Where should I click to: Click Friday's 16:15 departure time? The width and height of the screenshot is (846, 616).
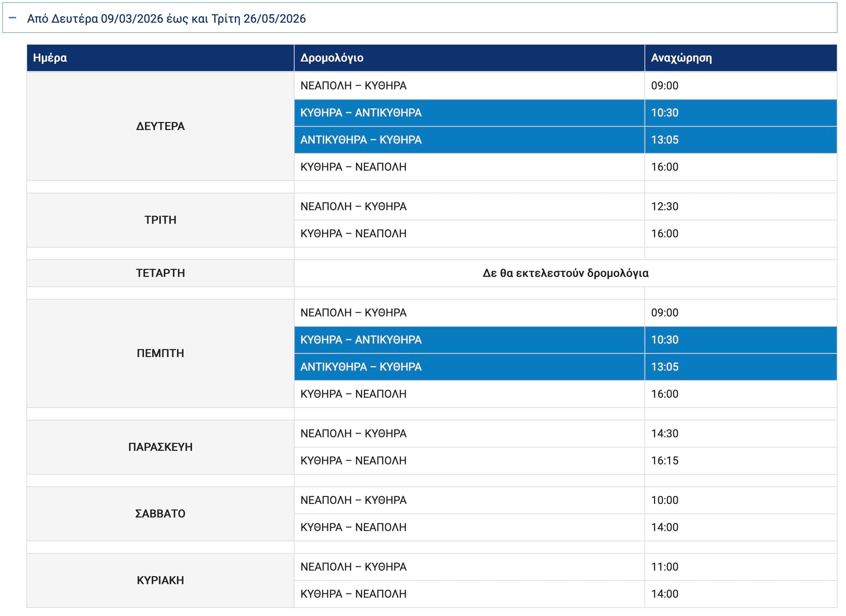(x=664, y=461)
